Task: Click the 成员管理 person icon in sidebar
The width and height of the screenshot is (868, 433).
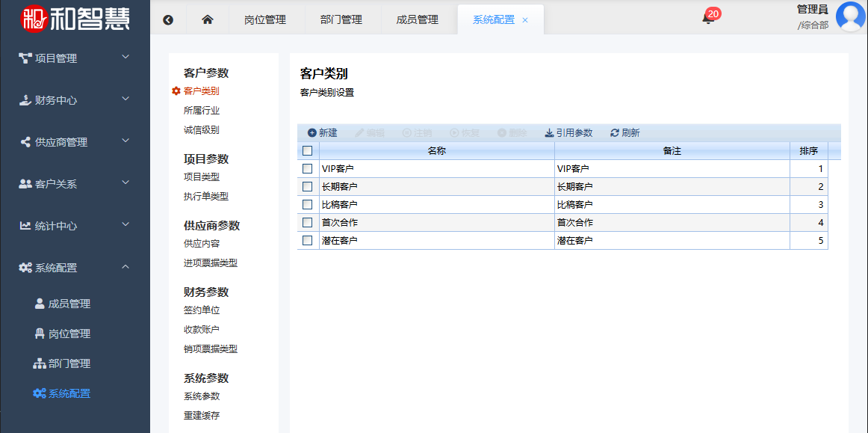Action: [40, 304]
